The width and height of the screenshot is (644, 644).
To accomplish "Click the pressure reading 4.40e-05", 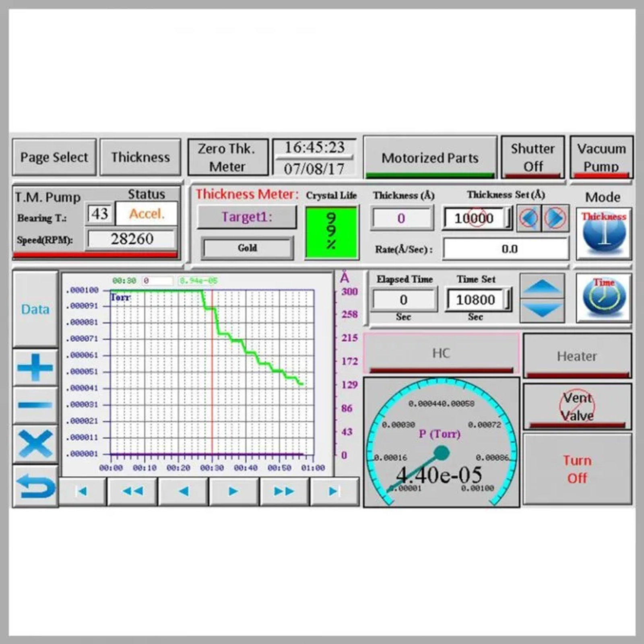I will pos(439,475).
